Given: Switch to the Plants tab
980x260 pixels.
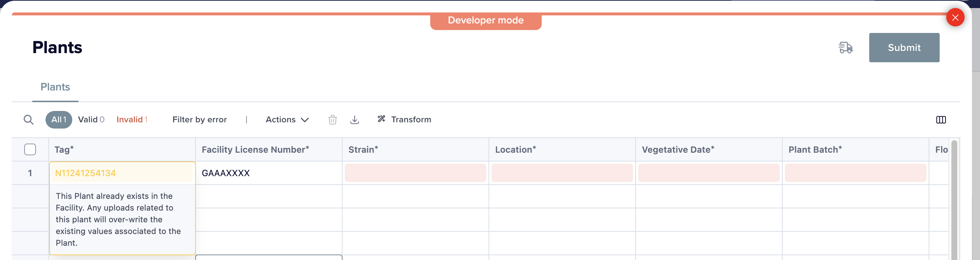Looking at the screenshot, I should point(55,87).
